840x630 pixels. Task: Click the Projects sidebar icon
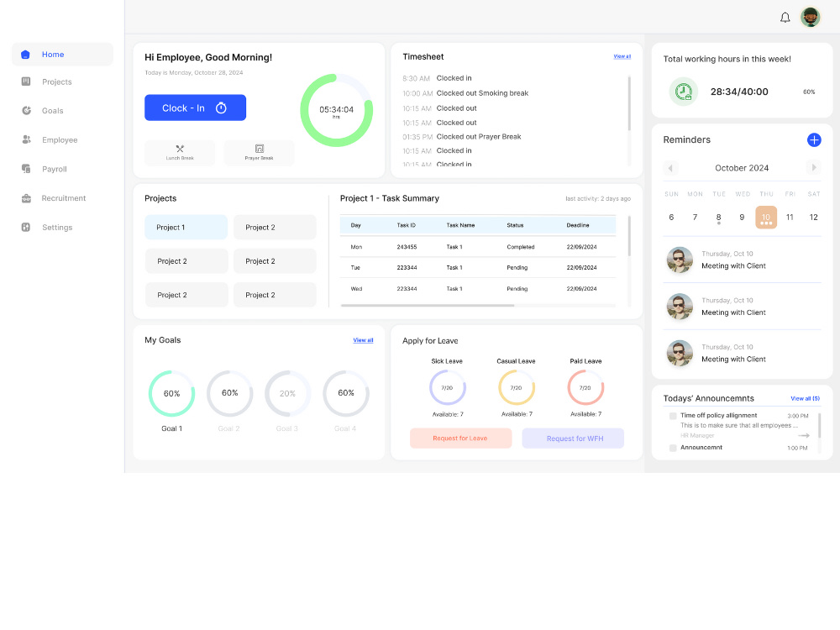coord(26,81)
